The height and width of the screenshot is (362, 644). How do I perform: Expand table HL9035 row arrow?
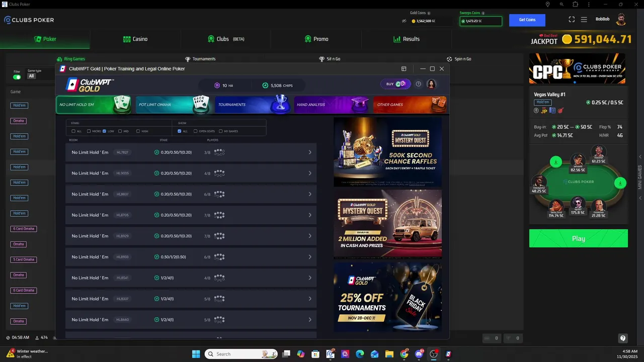[x=310, y=173]
